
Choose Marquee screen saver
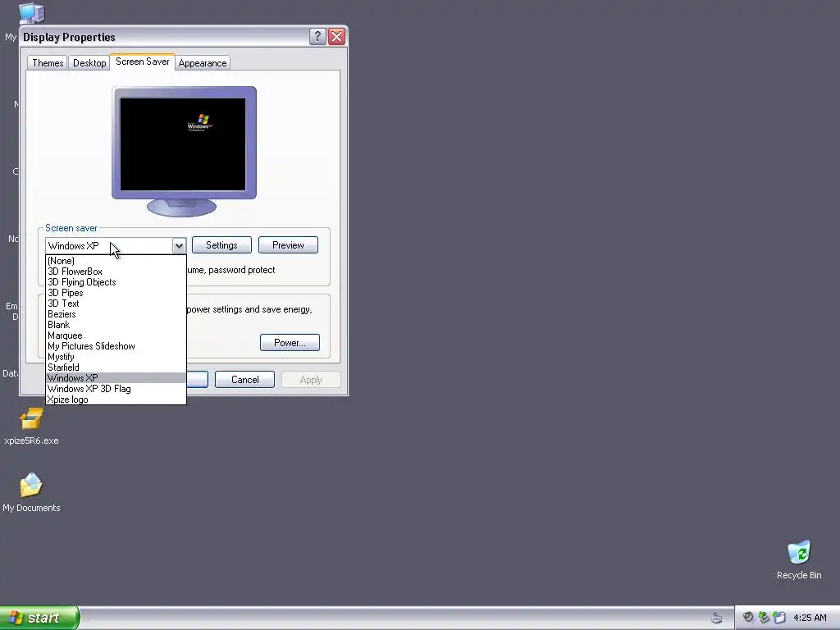click(116, 336)
